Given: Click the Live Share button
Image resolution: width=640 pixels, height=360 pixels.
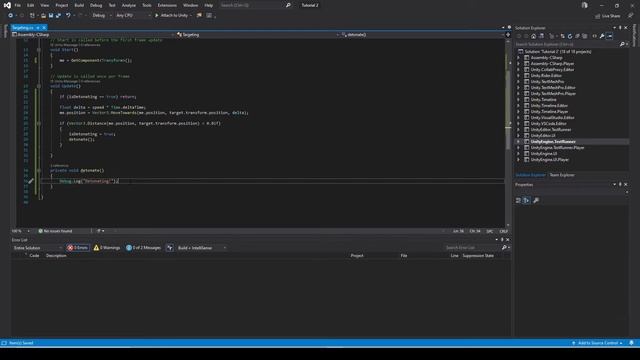Looking at the screenshot, I should [x=607, y=16].
